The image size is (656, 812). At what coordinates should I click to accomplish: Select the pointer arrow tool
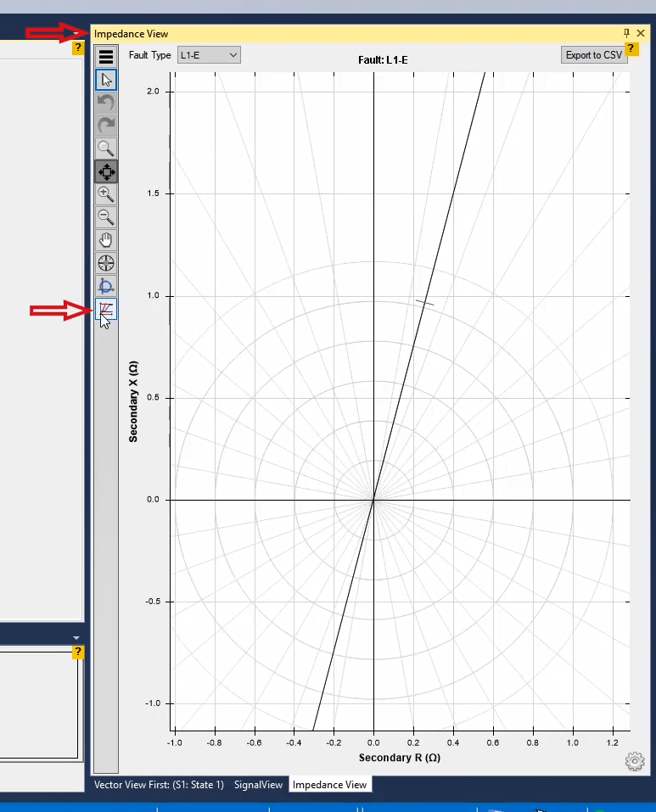[x=106, y=80]
